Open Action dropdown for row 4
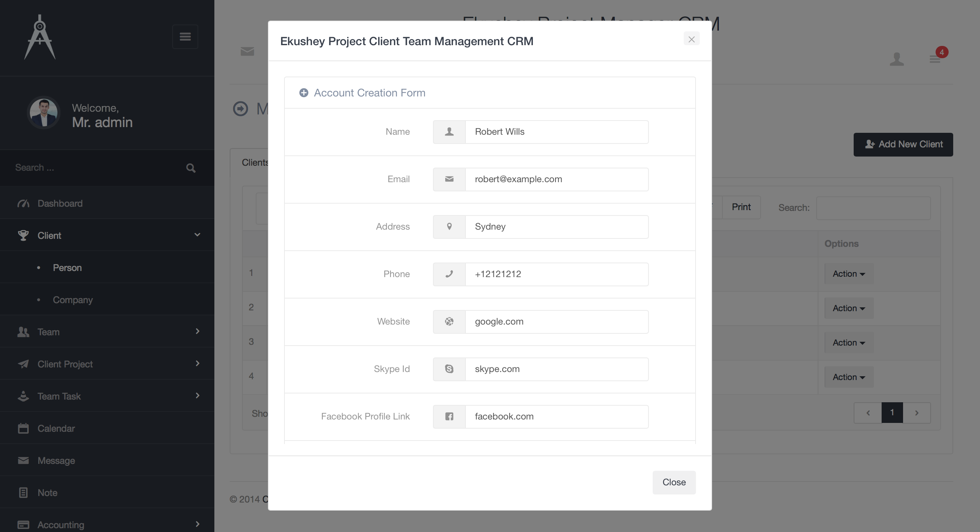Image resolution: width=980 pixels, height=532 pixels. (x=849, y=377)
